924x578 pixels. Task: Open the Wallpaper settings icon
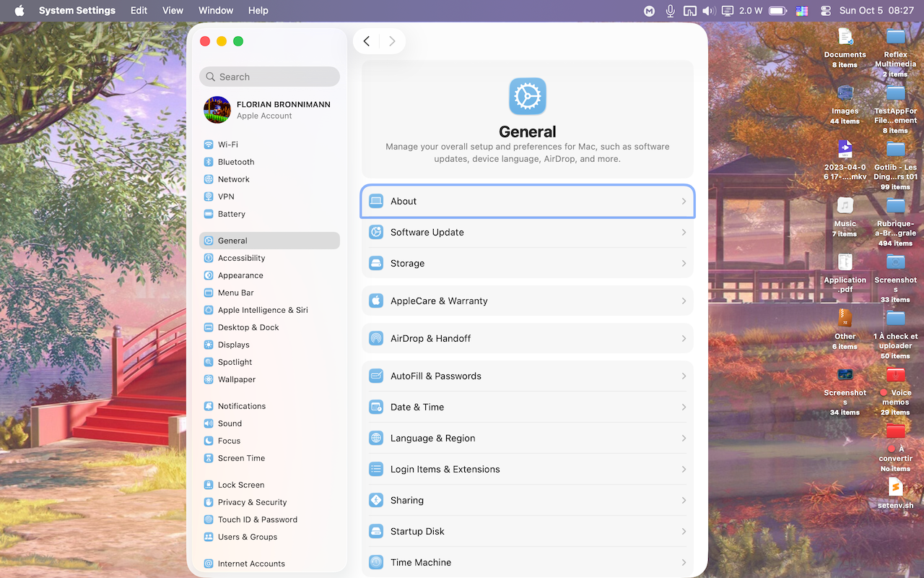coord(209,379)
